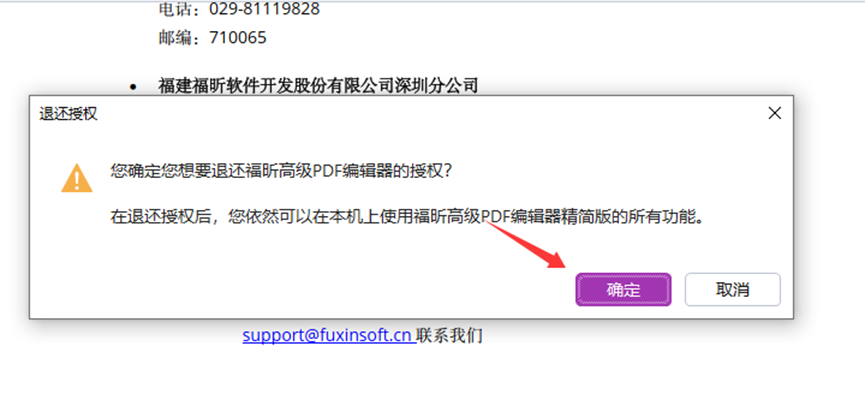Confirm license return with 确定 button
The image size is (865, 400).
click(623, 290)
